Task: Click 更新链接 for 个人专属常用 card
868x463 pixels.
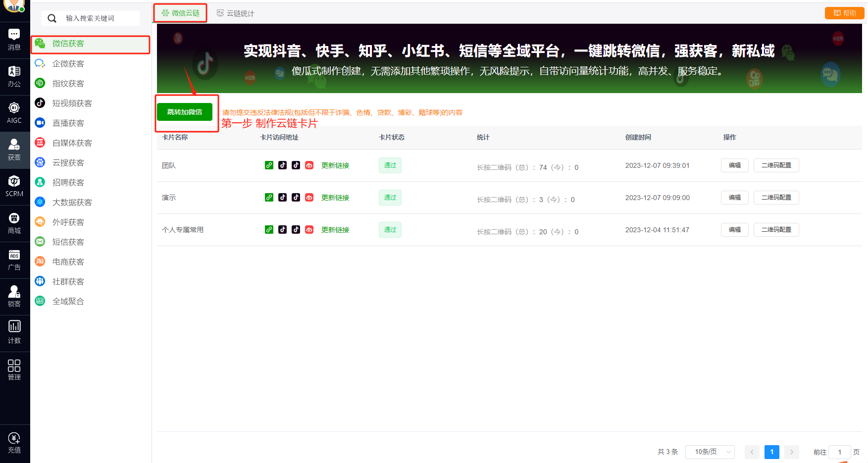Action: click(335, 230)
